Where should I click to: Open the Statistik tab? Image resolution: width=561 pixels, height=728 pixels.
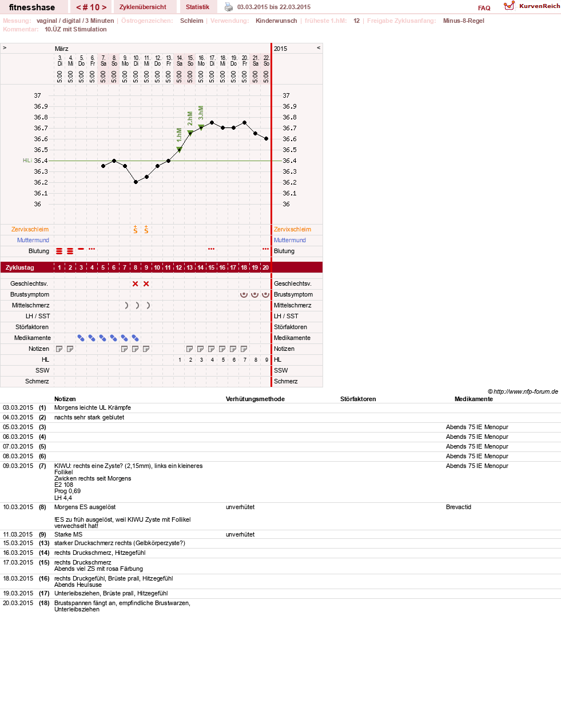[x=197, y=7]
